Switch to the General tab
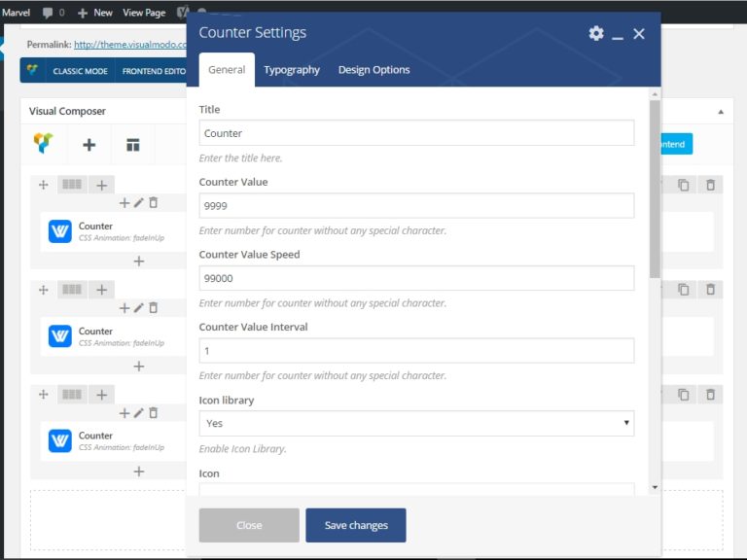Screen dimensions: 747x560 (x=227, y=70)
